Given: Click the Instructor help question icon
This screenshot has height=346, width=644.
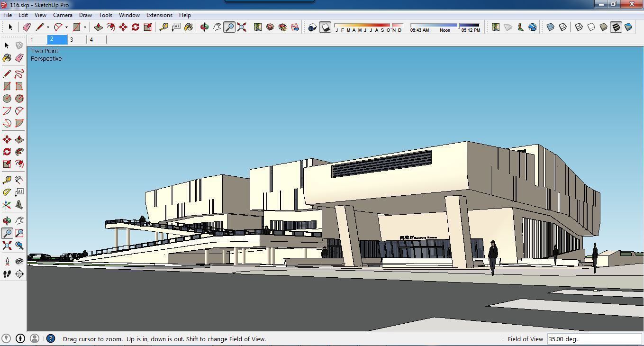Looking at the screenshot, I should pos(51,338).
